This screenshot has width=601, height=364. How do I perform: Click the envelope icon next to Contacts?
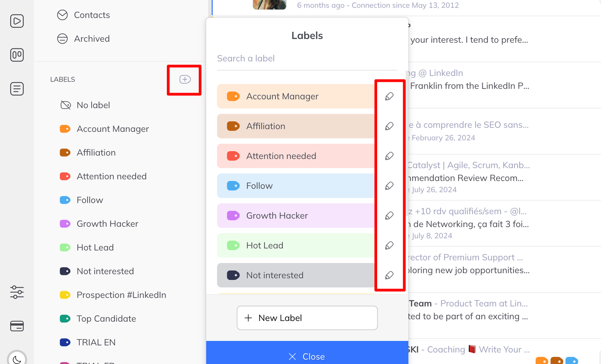(x=62, y=15)
